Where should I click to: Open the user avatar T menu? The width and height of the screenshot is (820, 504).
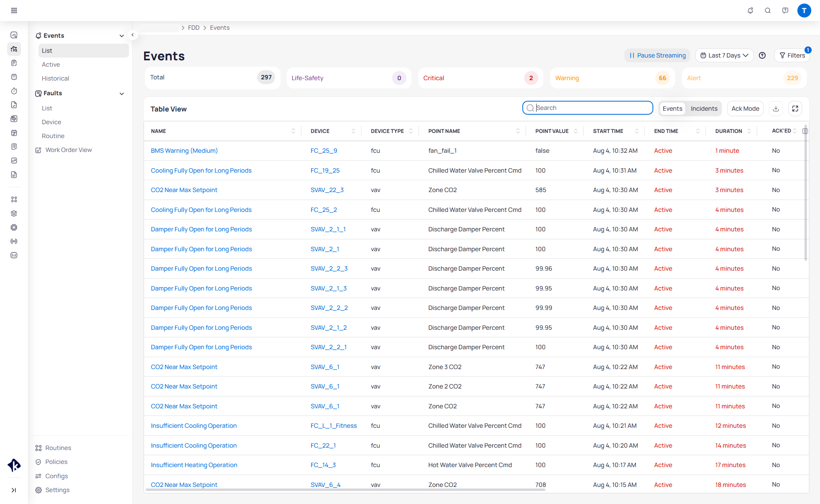pyautogui.click(x=804, y=10)
